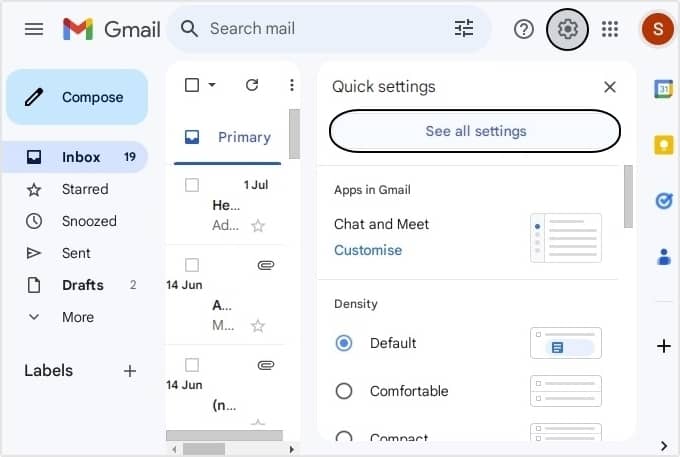Switch to the Primary tab
The width and height of the screenshot is (680, 457).
coord(228,137)
